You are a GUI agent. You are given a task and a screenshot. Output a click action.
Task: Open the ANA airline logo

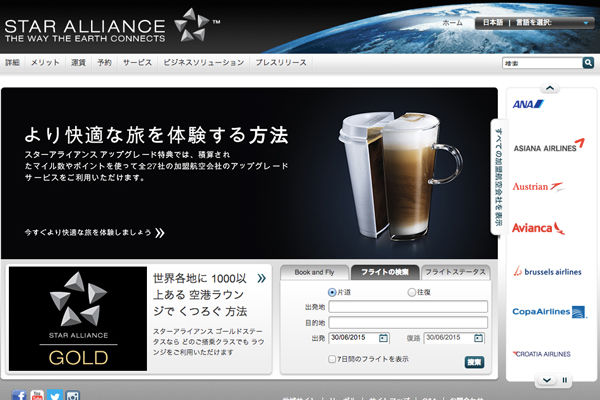[528, 104]
